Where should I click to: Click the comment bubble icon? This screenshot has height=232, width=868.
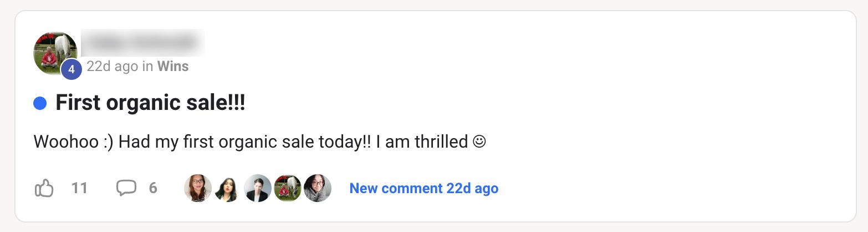tap(126, 188)
